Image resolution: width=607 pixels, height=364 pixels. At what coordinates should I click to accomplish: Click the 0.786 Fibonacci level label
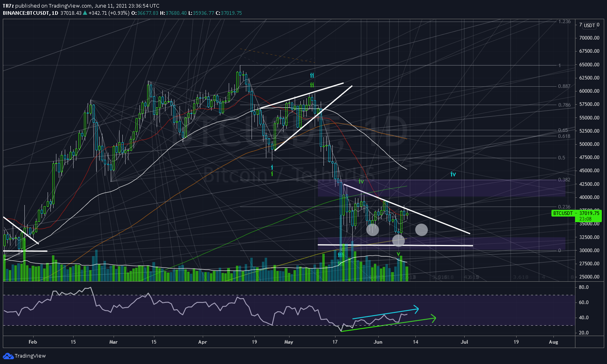click(x=565, y=105)
